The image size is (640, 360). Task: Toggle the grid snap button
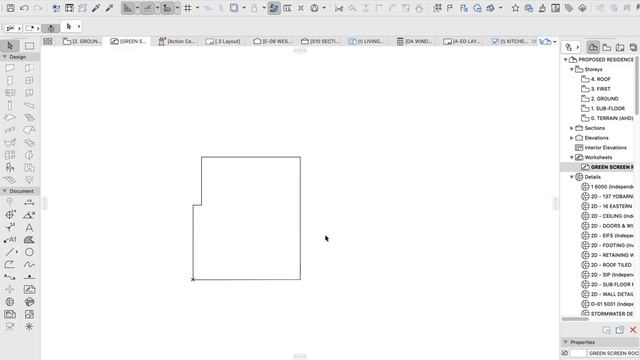click(x=188, y=8)
